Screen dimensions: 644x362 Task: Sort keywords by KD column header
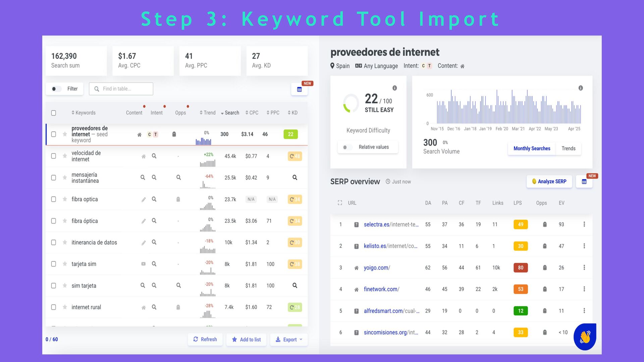tap(292, 113)
